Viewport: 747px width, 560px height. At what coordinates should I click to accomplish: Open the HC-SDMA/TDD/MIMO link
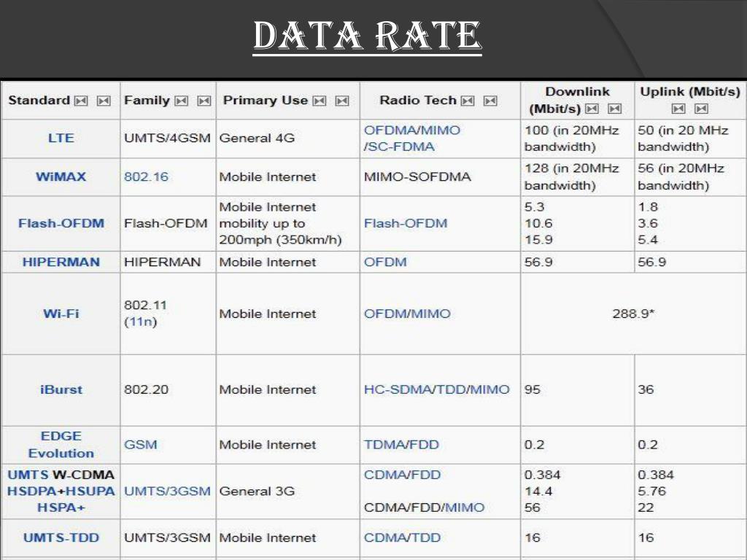click(x=437, y=389)
